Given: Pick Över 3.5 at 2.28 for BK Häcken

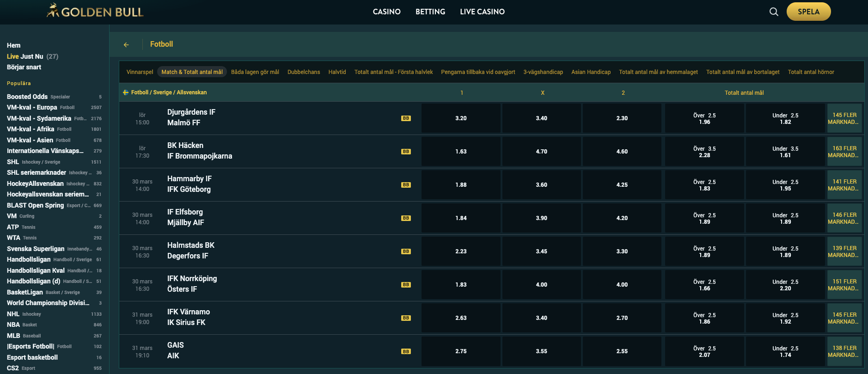Looking at the screenshot, I should [704, 152].
